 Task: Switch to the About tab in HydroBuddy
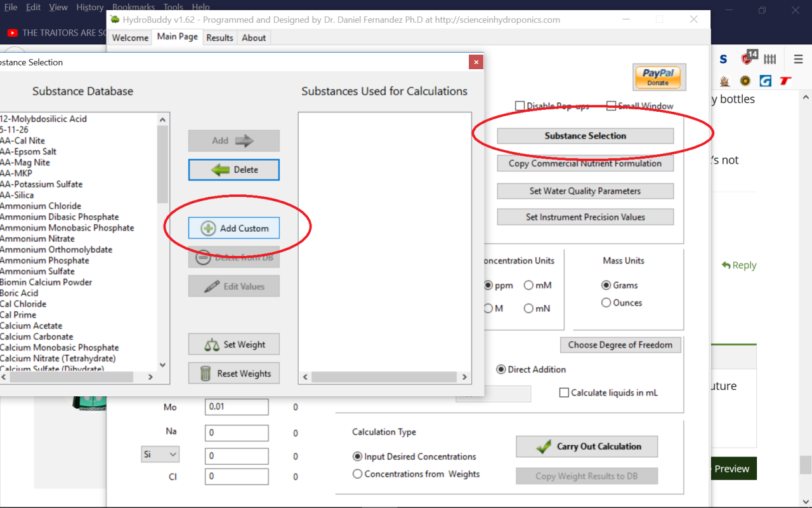254,37
